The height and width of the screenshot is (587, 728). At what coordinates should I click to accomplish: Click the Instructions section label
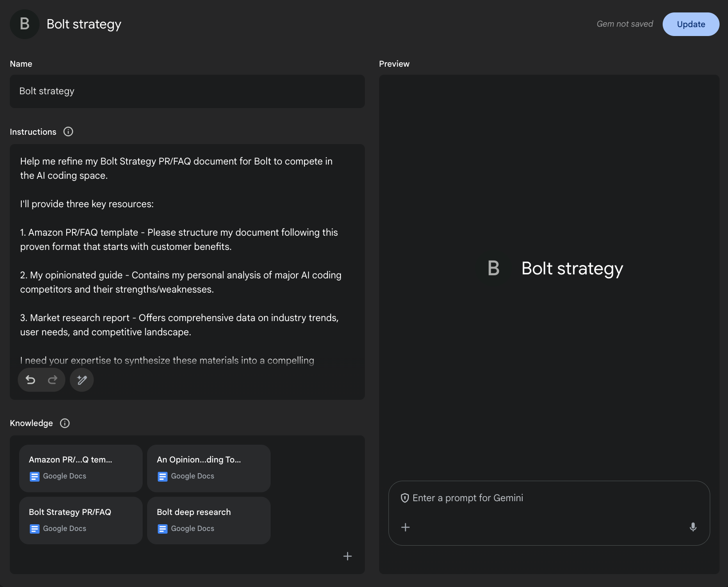click(33, 132)
